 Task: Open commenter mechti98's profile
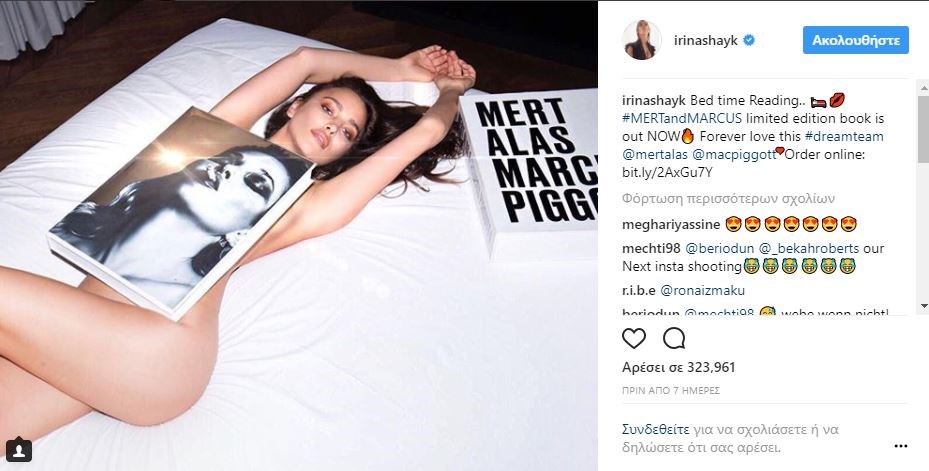click(650, 248)
